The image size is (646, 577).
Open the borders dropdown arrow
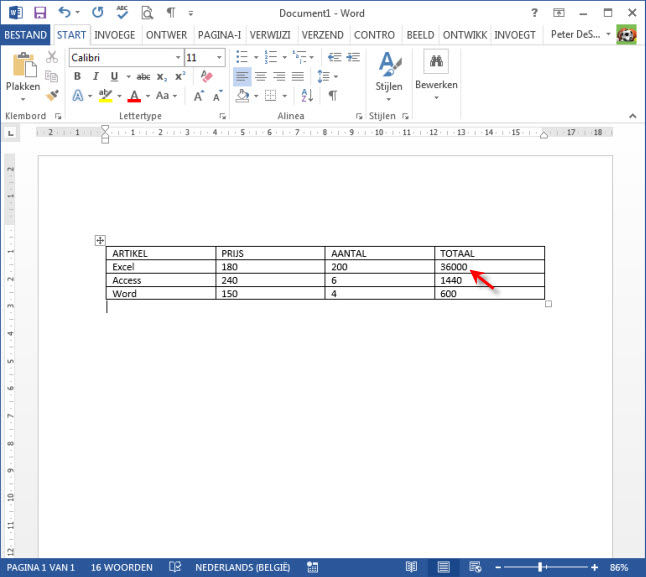[285, 96]
